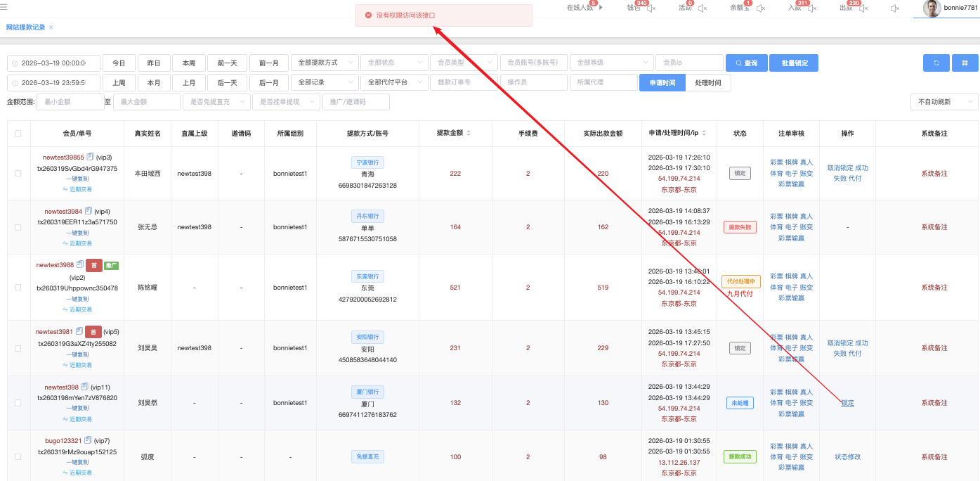Click the 最小金额 input field
The height and width of the screenshot is (481, 980).
click(x=70, y=102)
